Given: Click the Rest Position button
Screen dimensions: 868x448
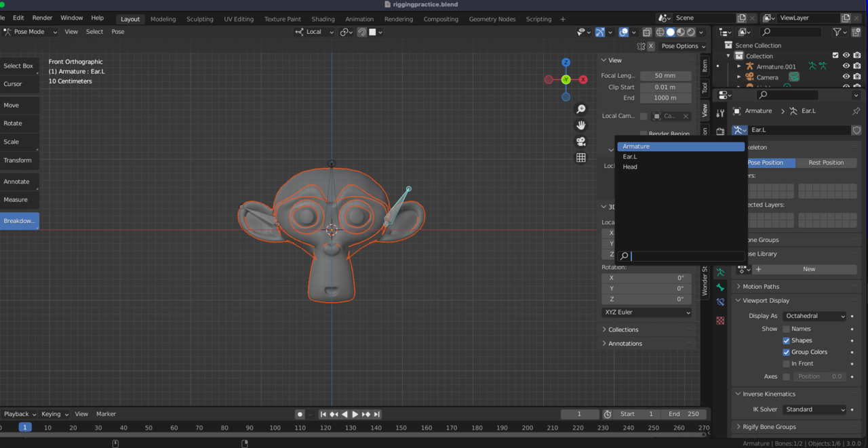Looking at the screenshot, I should 827,163.
